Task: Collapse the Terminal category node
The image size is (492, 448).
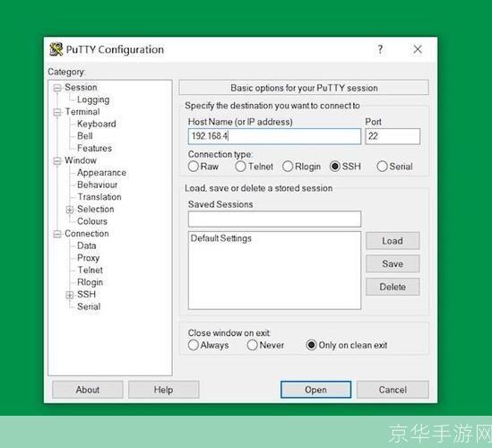Action: point(57,112)
